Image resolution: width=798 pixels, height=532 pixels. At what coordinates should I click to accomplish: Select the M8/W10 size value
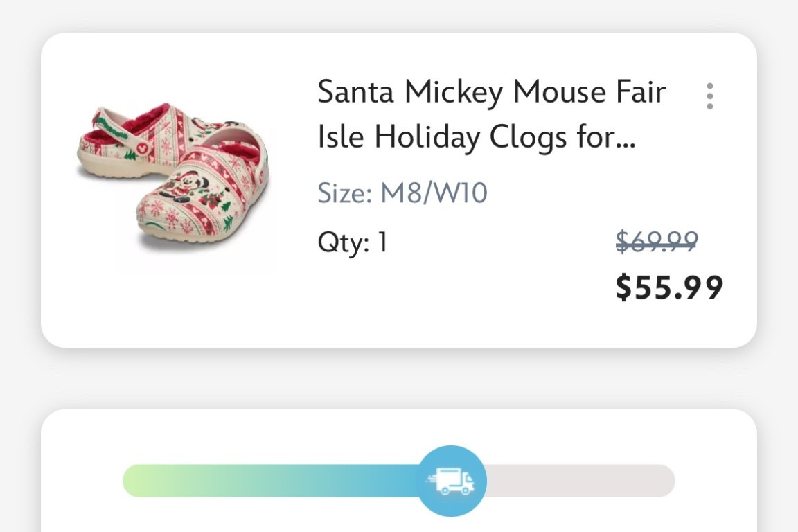pyautogui.click(x=434, y=193)
